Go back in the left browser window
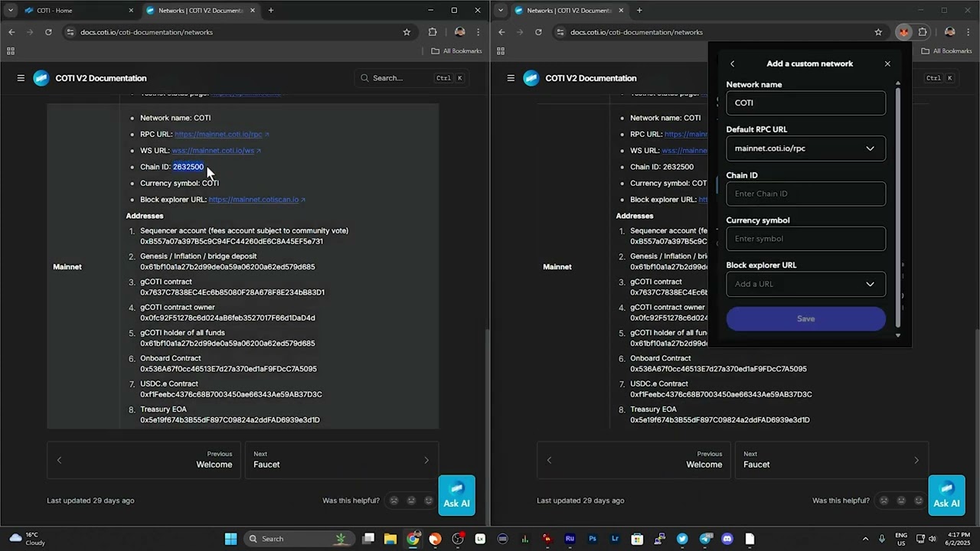The height and width of the screenshot is (551, 980). pos(11,32)
